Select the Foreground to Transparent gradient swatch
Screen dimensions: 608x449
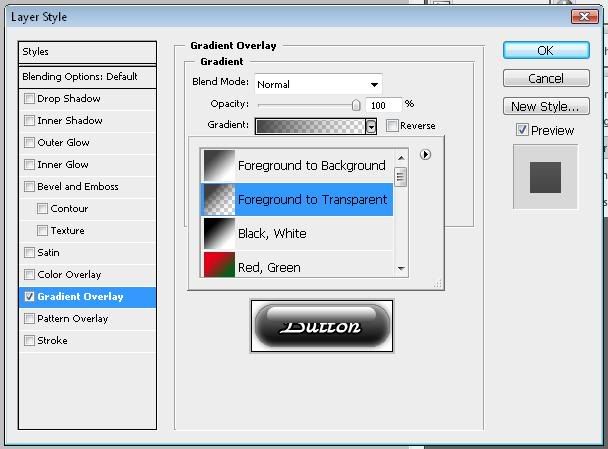pyautogui.click(x=218, y=199)
